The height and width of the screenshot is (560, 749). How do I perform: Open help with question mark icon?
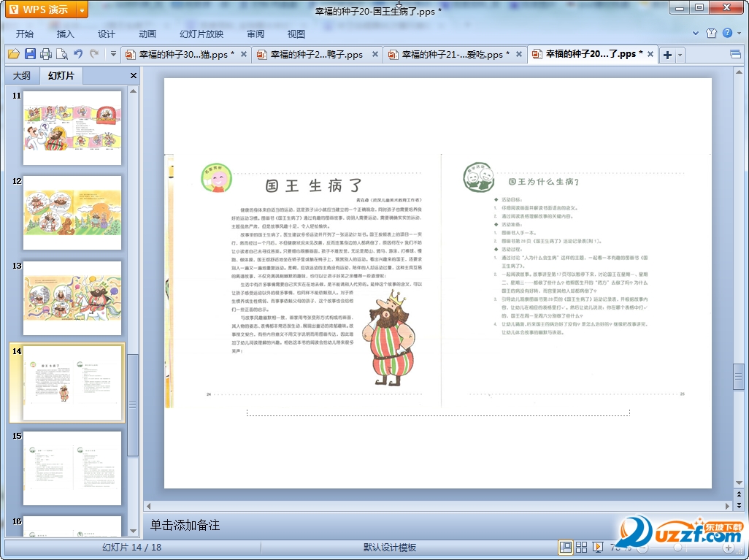coord(728,33)
